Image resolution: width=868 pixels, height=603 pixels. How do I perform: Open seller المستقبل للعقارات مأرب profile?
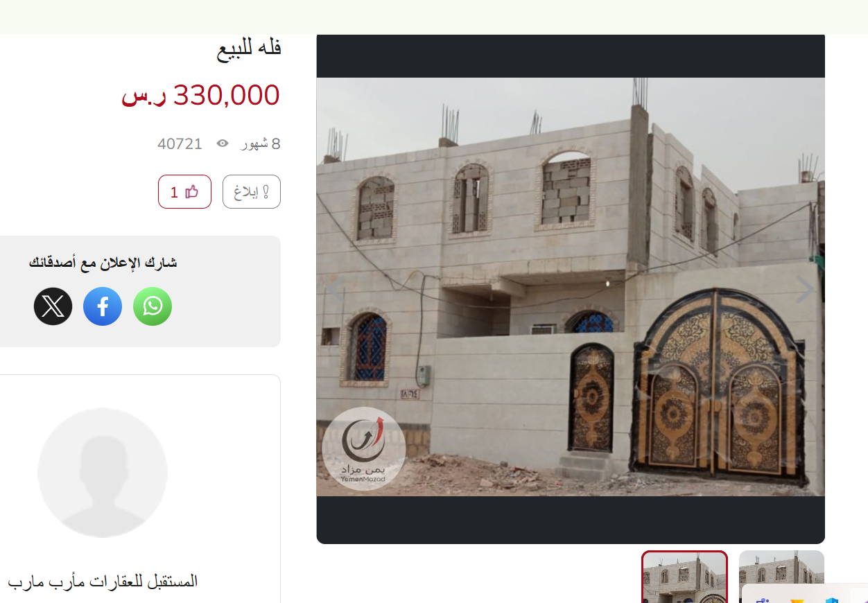103,581
